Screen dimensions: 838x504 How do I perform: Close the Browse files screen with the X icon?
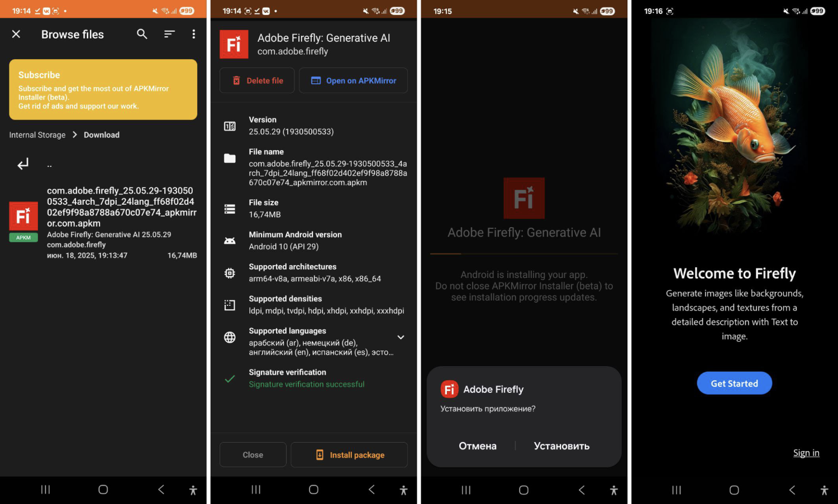pyautogui.click(x=16, y=34)
